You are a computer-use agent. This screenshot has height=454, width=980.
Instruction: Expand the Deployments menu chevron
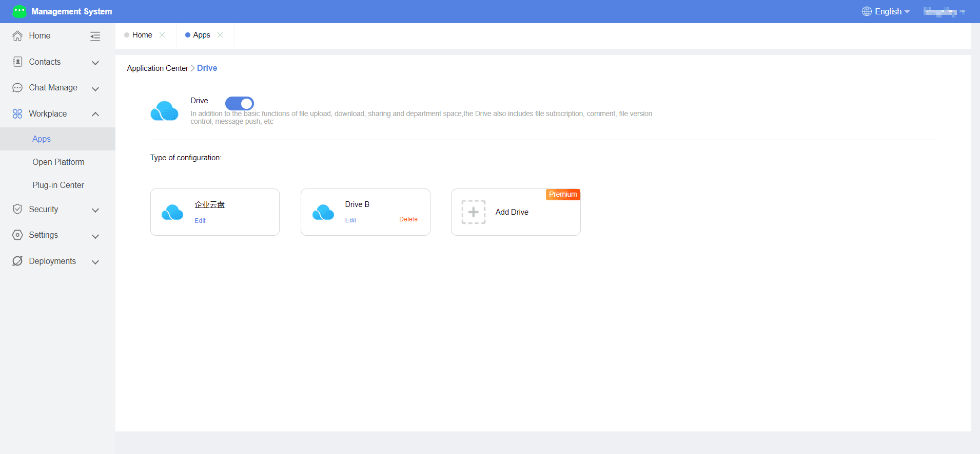[x=95, y=262]
